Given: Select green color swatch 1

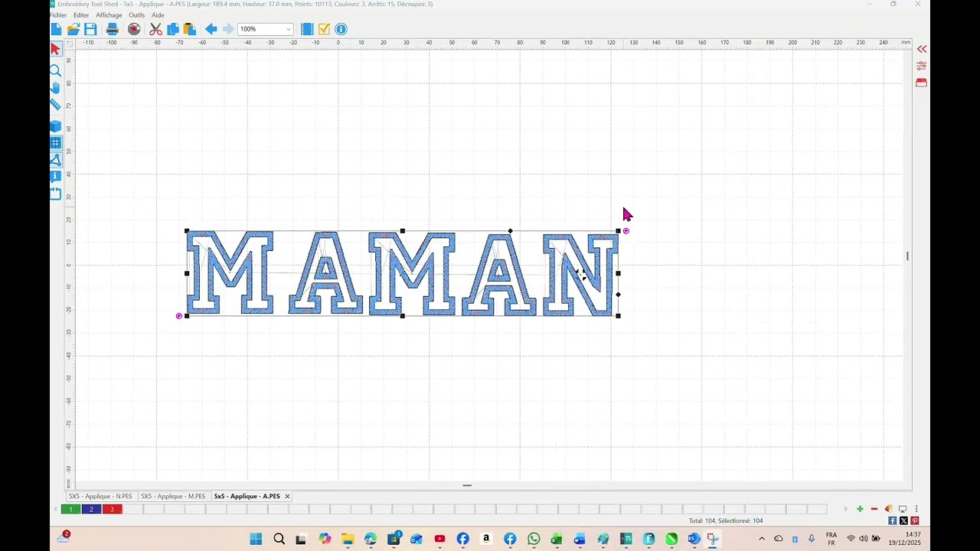Looking at the screenshot, I should 71,509.
